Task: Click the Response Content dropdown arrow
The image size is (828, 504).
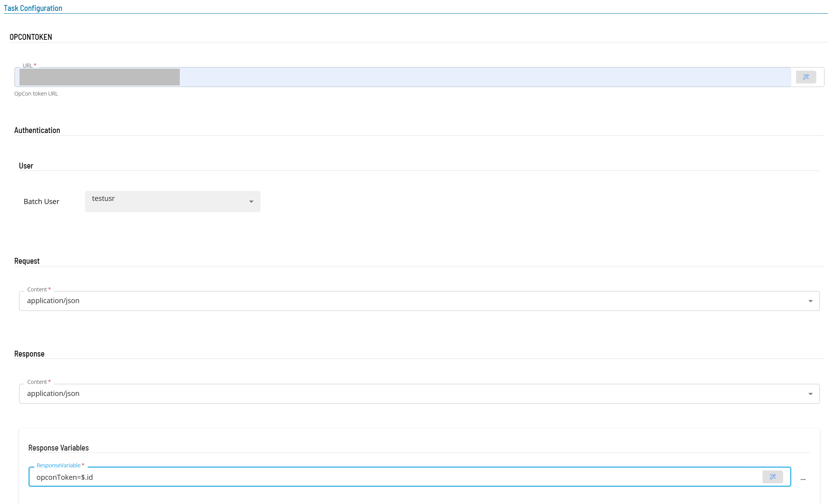Action: pyautogui.click(x=810, y=394)
